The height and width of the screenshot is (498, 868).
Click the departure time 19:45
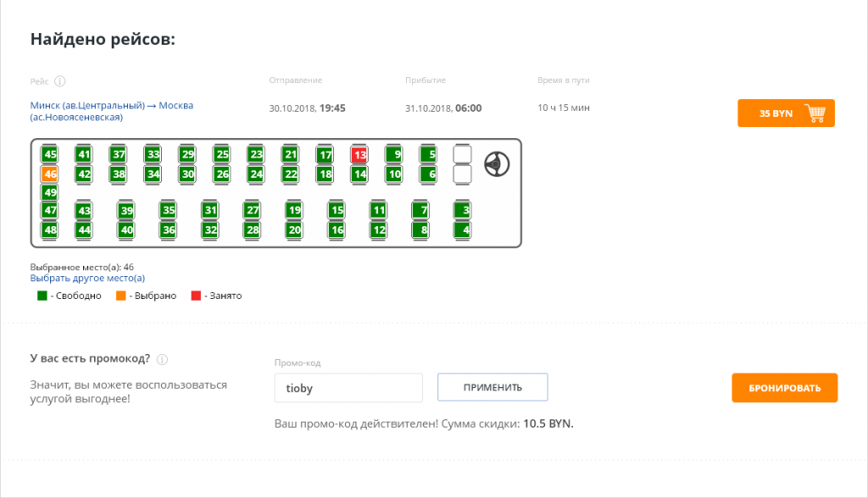[x=332, y=108]
